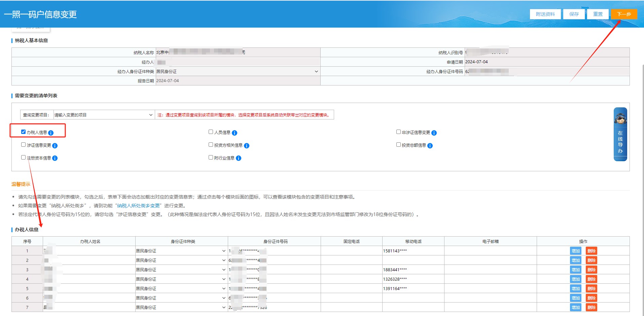The image size is (644, 316).
Task: Click 删除 button in row 1
Action: pyautogui.click(x=592, y=251)
